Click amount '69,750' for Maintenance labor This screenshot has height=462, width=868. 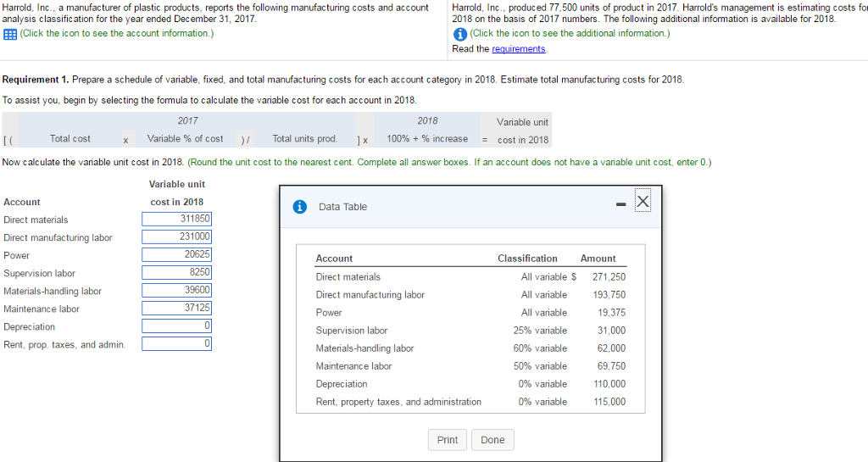coord(612,365)
